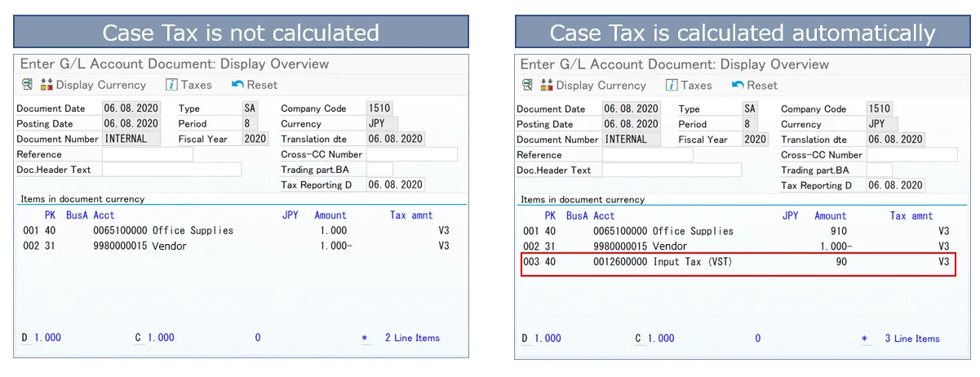Screen dimensions: 980x377
Task: Click the detail-view icon in left panel toolbar
Action: pyautogui.click(x=27, y=85)
